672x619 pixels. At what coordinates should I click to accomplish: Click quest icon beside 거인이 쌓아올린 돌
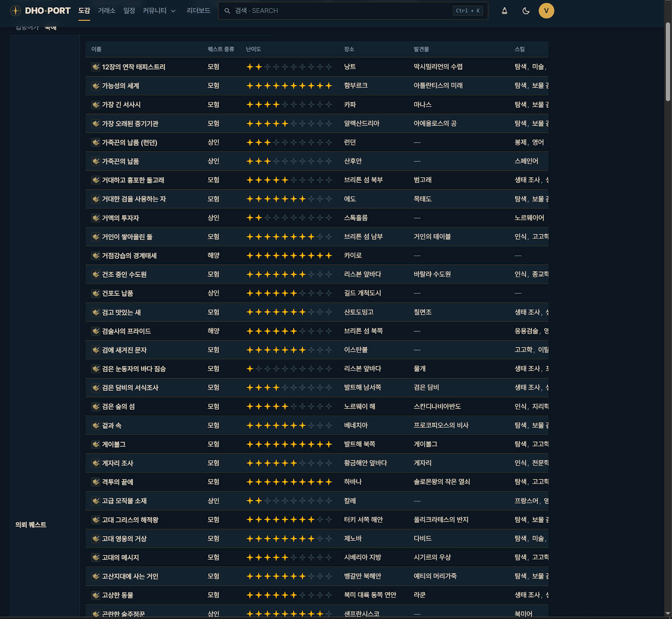[x=96, y=237]
